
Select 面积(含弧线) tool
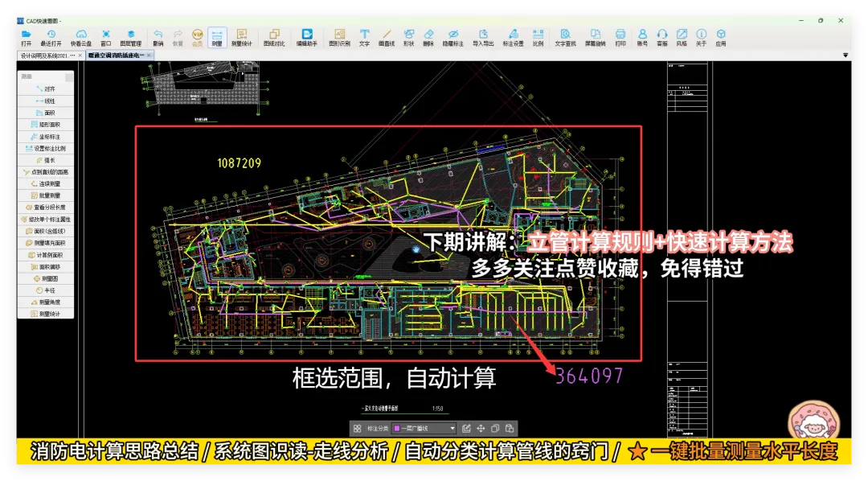45,231
